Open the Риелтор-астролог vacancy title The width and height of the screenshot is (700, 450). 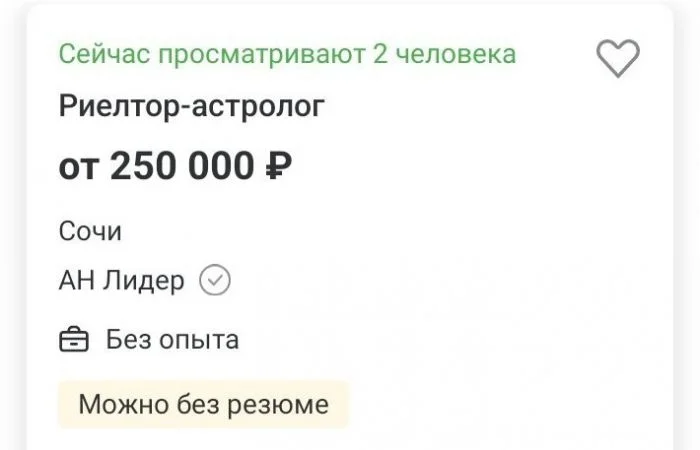click(x=192, y=107)
